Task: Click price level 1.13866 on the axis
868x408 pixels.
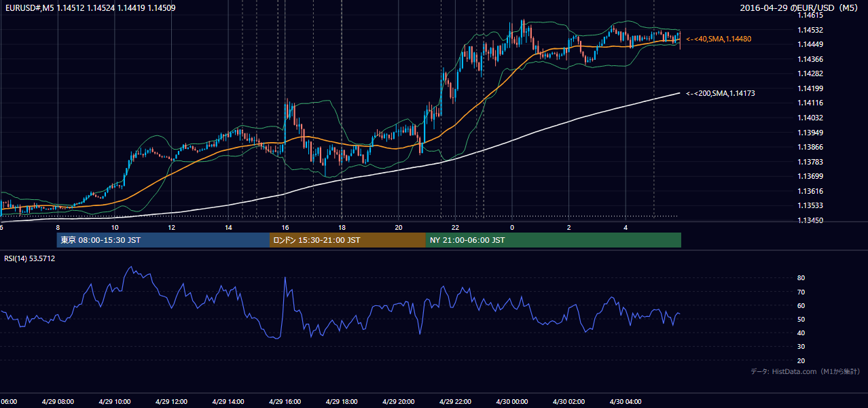Action: coord(810,147)
